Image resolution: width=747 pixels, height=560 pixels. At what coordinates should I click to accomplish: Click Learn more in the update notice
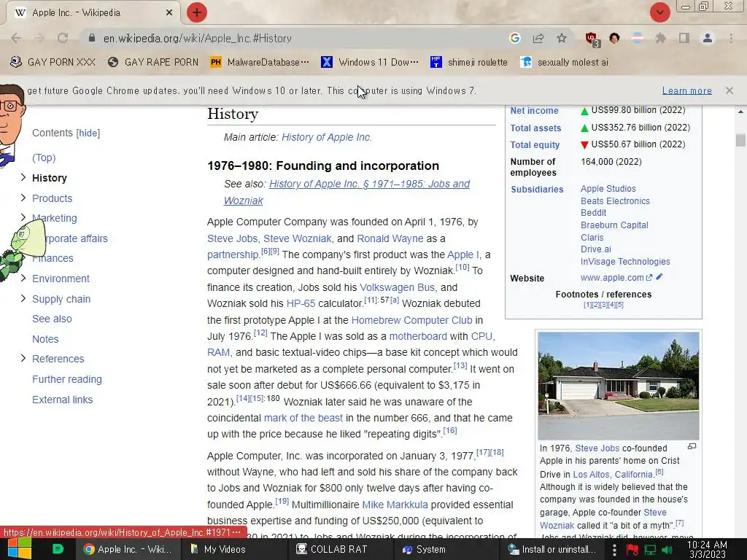(x=686, y=90)
